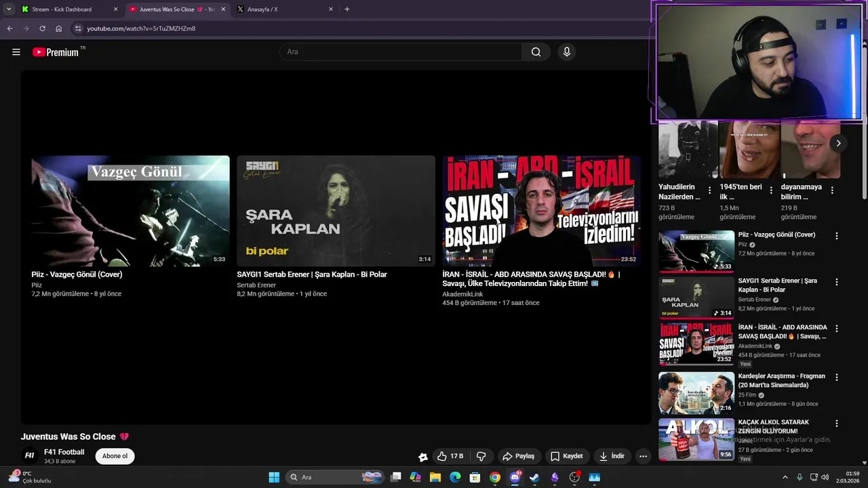Screen dimensions: 868x488
Task: Click the Paylaş share button
Action: (518, 456)
